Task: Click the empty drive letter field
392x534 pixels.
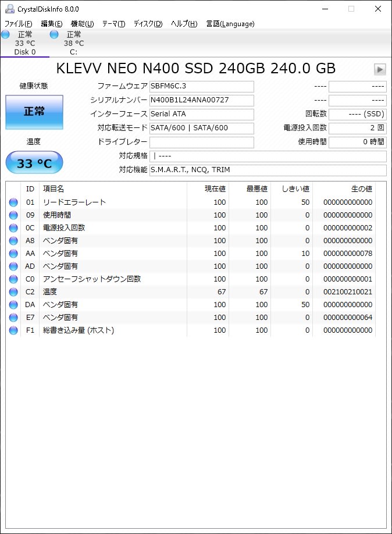Action: point(202,143)
